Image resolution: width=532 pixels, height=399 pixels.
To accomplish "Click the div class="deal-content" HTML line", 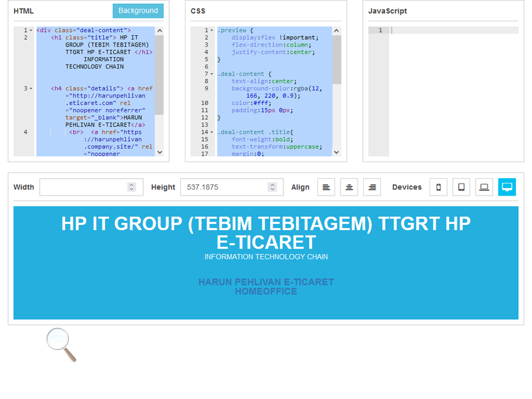I will (84, 30).
